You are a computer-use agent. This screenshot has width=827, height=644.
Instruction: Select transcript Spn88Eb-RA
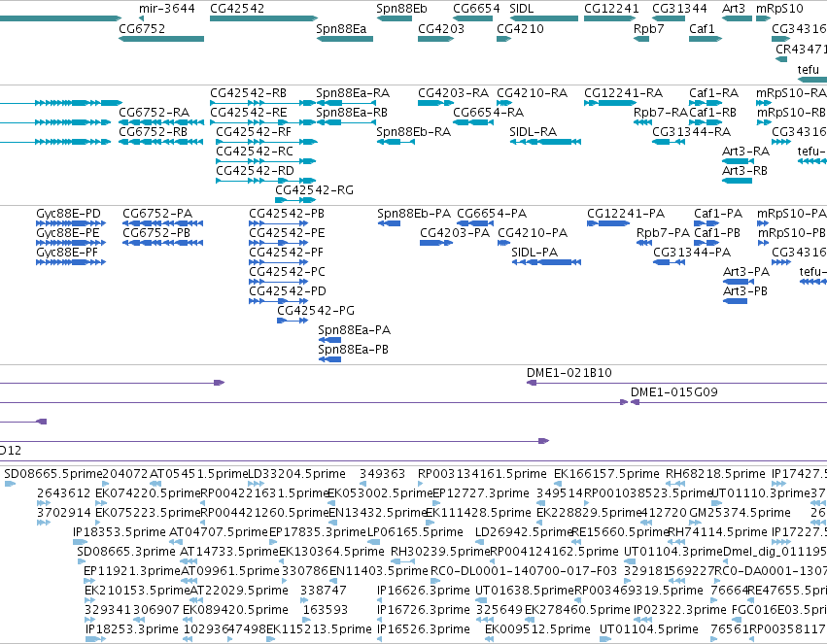tap(396, 142)
